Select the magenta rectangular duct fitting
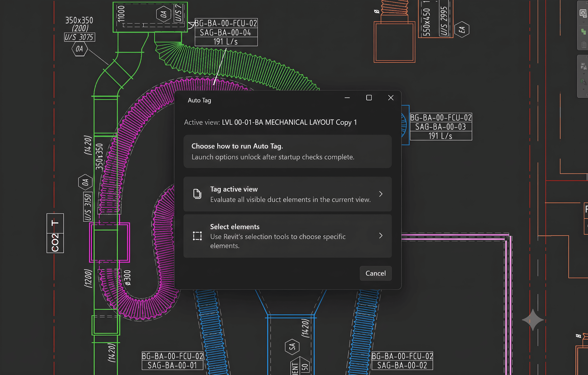588x375 pixels. (109, 242)
